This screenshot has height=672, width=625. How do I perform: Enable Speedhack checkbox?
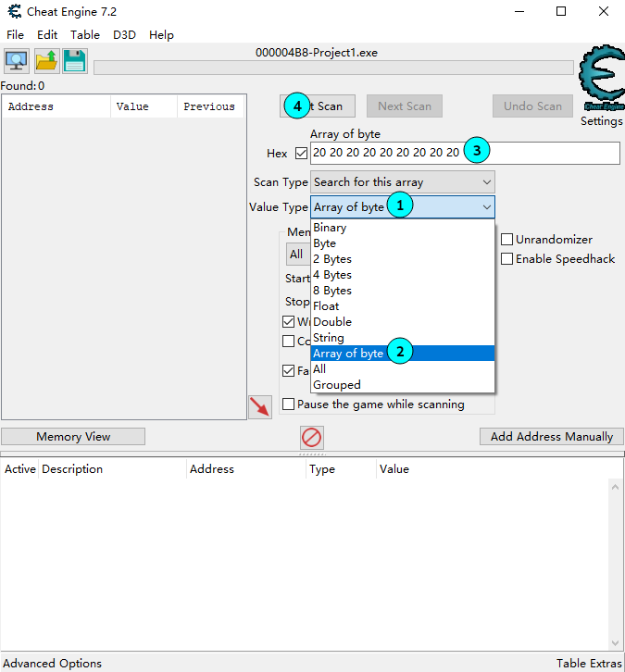pos(506,259)
